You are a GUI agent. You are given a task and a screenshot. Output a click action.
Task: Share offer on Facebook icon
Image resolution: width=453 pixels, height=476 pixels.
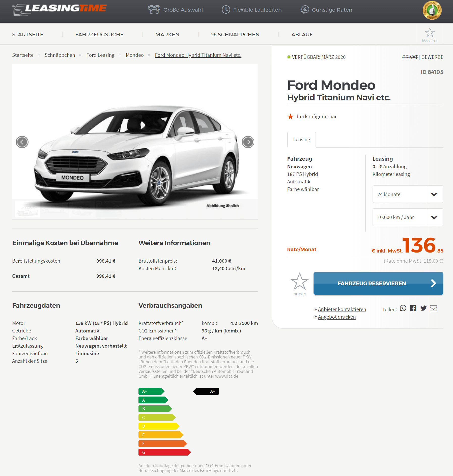coord(413,308)
